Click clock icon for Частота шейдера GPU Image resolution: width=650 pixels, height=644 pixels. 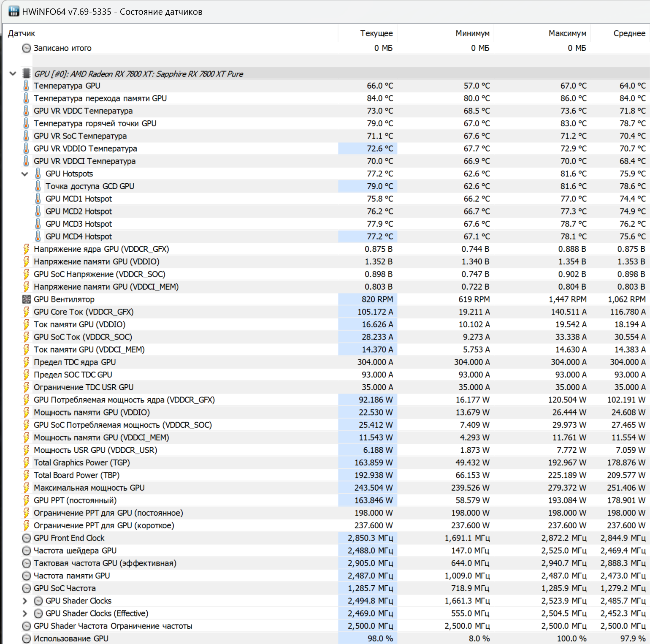click(x=26, y=551)
